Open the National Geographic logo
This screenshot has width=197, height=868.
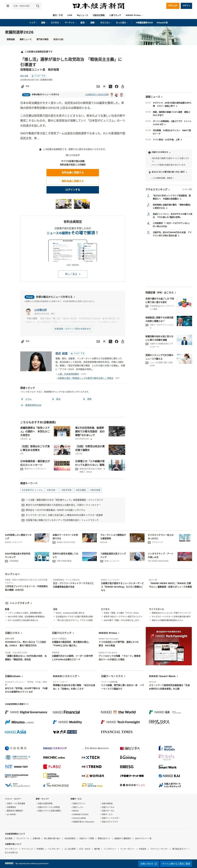[51, 776]
